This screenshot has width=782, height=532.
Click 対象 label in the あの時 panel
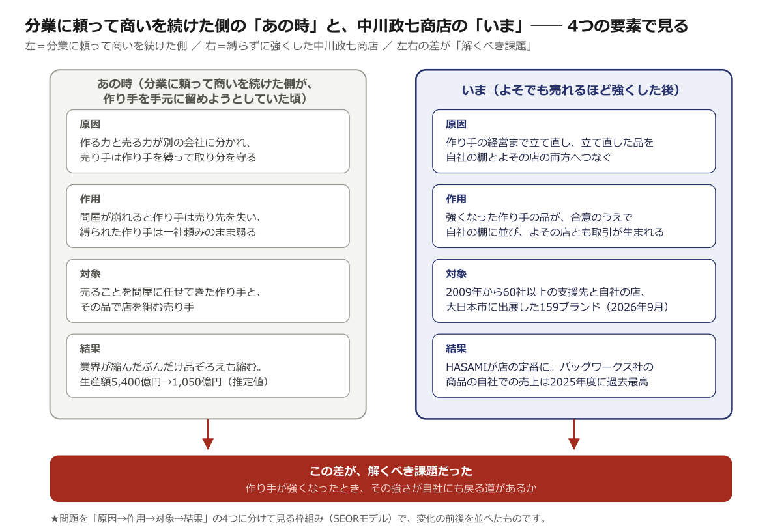point(90,274)
